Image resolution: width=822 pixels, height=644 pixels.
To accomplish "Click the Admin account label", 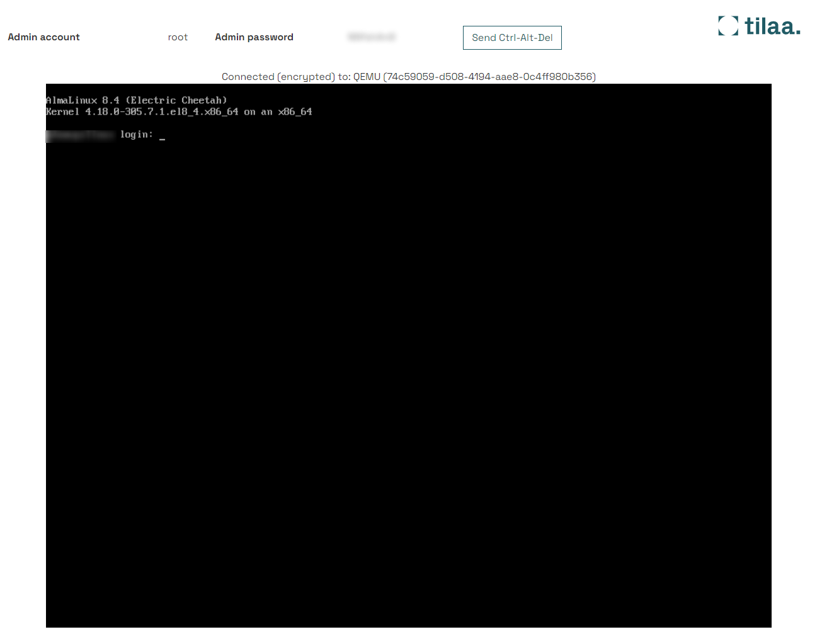I will 43,37.
